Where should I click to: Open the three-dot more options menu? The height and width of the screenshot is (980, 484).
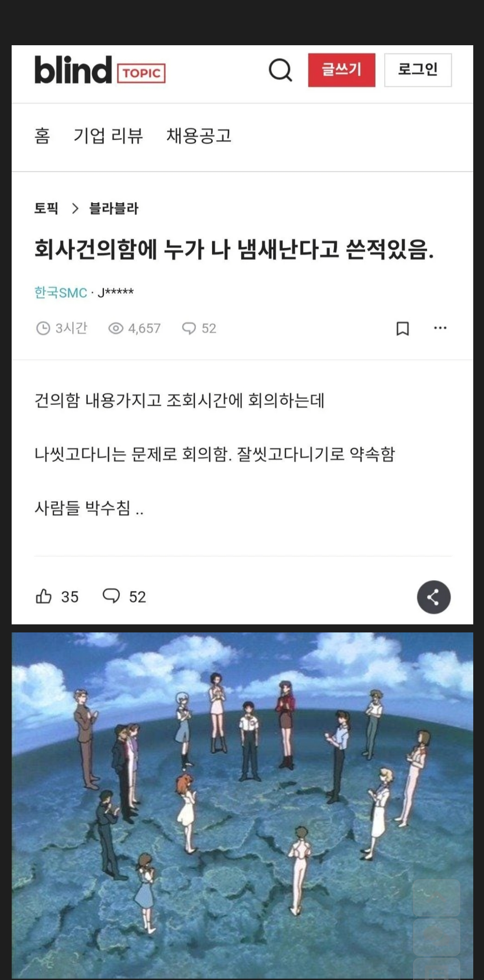pos(440,328)
